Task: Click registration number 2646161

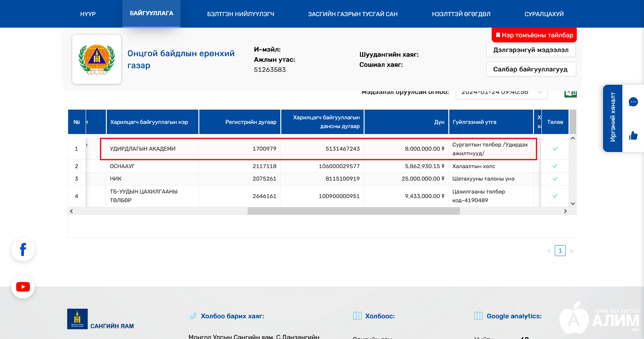Action: coord(264,196)
